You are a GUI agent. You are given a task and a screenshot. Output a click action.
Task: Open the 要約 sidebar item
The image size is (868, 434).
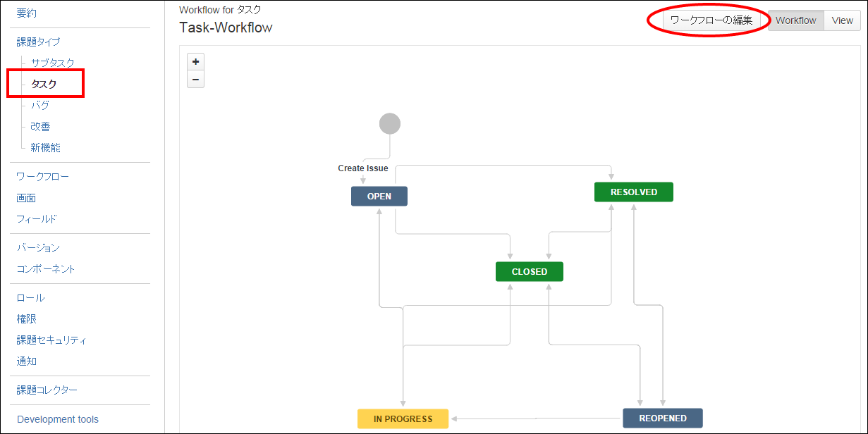[27, 13]
